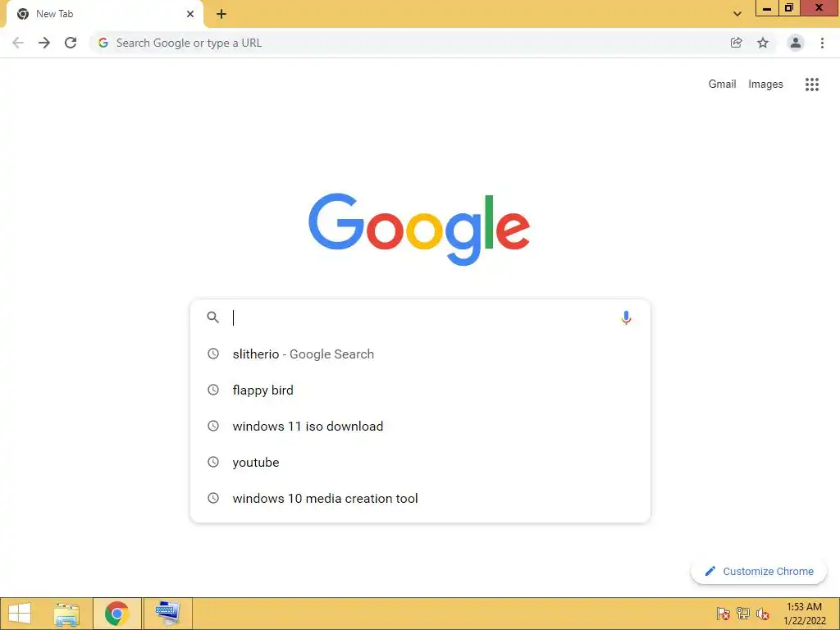This screenshot has width=840, height=630.
Task: Select the youtube suggestion
Action: click(420, 462)
